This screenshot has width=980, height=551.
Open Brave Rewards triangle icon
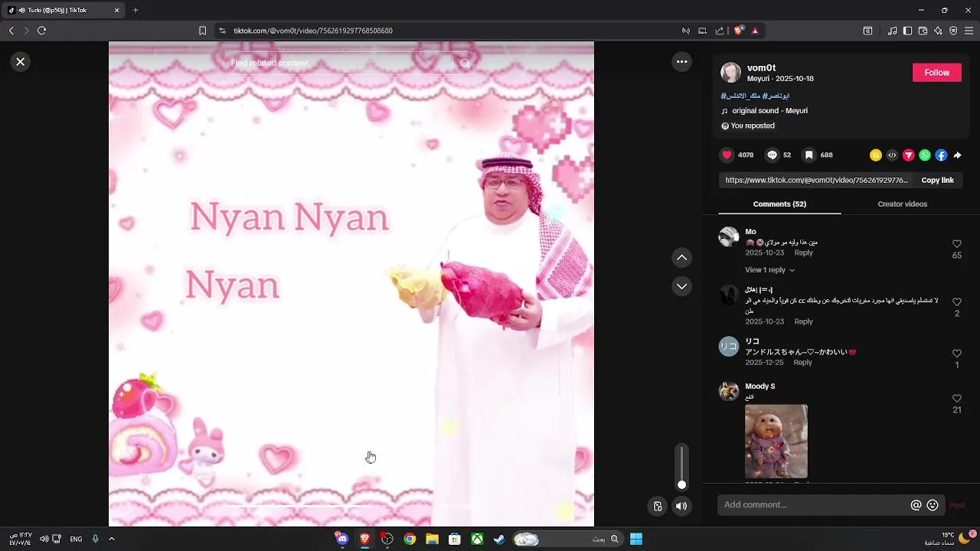(x=755, y=31)
